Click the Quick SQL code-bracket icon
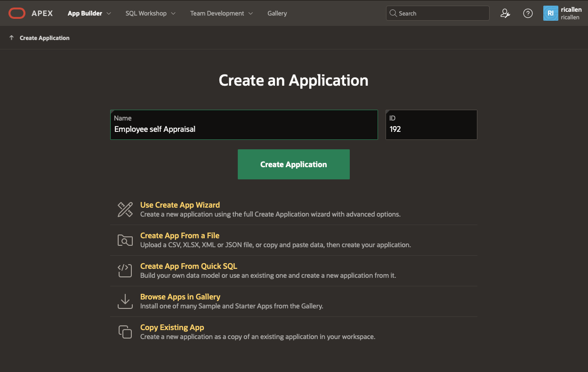 [125, 270]
